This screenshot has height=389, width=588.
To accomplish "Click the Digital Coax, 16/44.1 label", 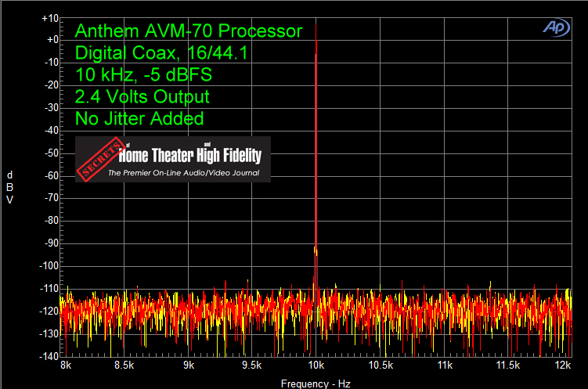I will [164, 53].
